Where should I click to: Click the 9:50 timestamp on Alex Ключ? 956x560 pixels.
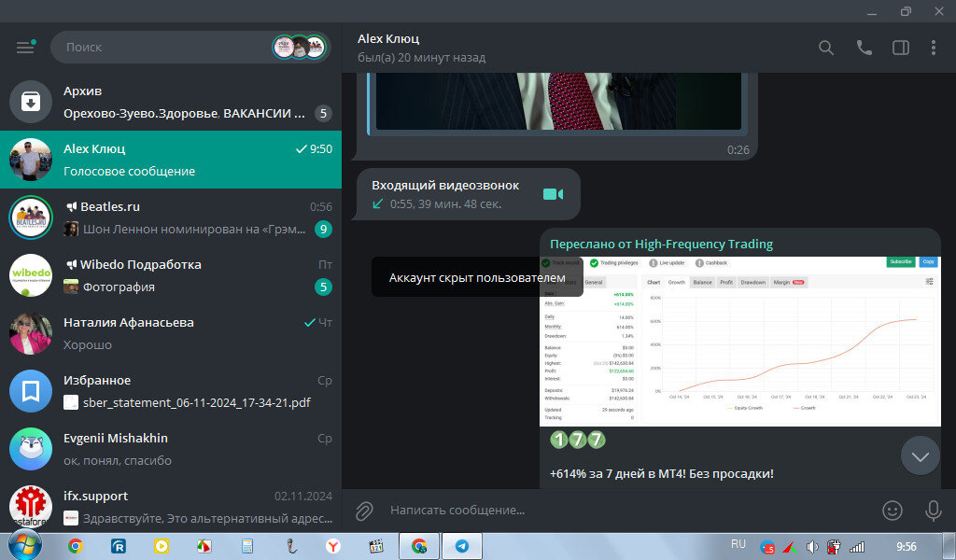(321, 148)
